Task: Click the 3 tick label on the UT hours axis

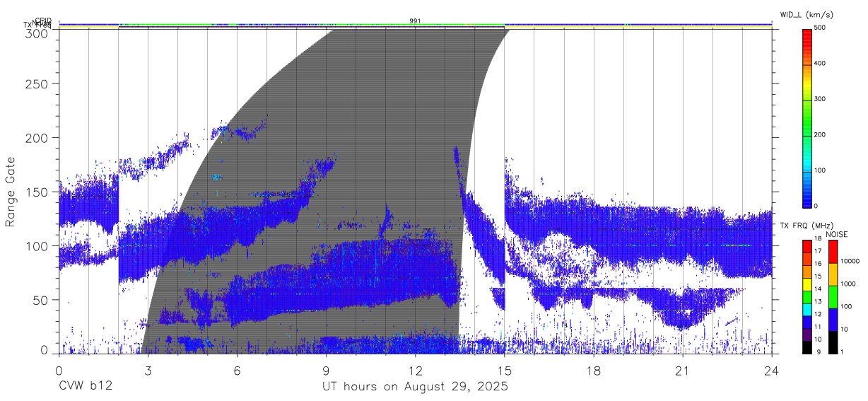Action: point(148,371)
